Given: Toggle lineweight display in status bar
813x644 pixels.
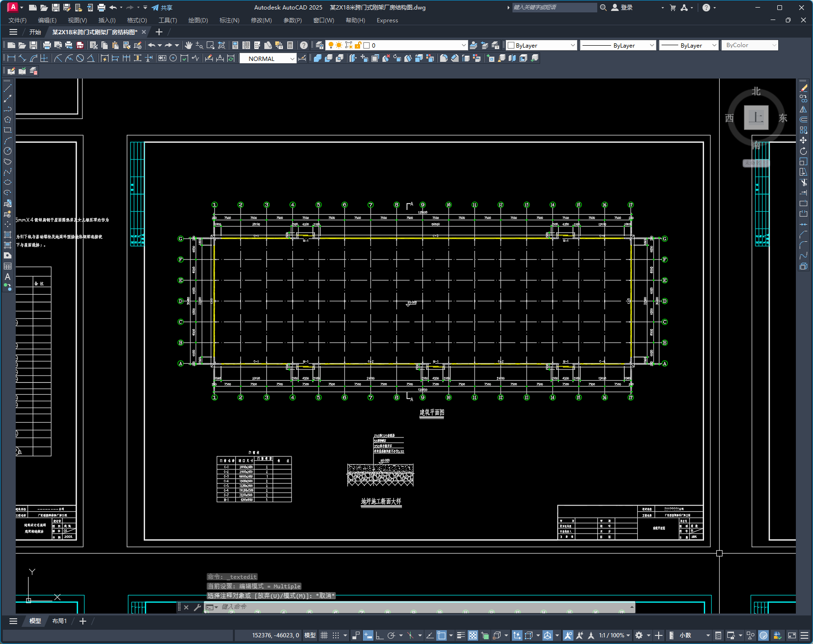Looking at the screenshot, I should (x=461, y=635).
